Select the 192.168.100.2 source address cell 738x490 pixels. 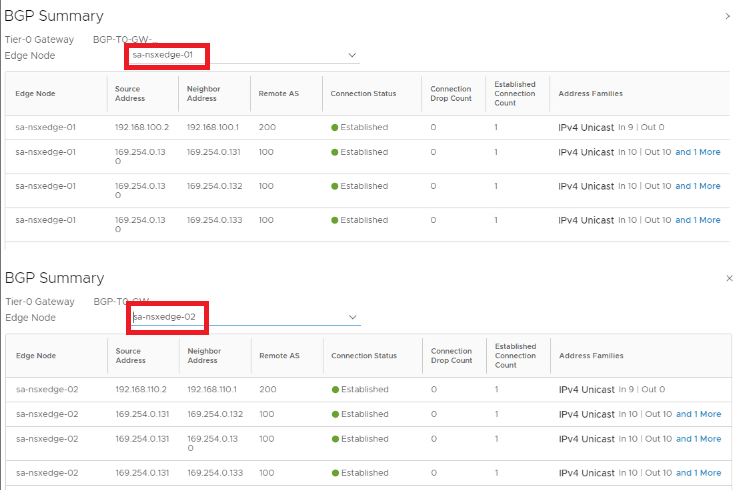tap(142, 127)
